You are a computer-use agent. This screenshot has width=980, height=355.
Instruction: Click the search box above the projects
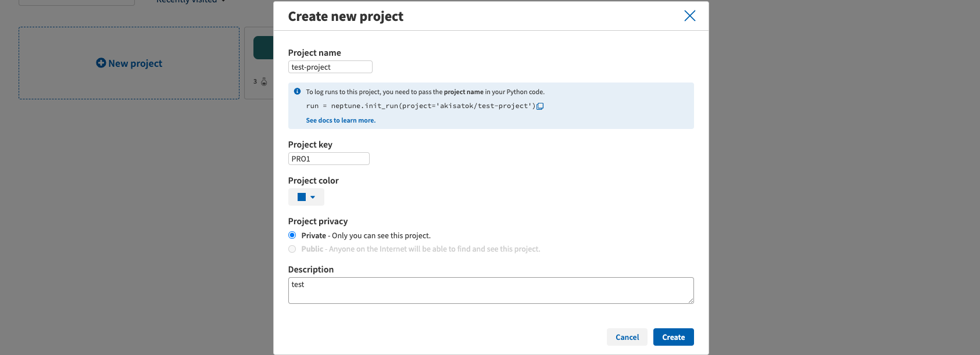(76, 2)
